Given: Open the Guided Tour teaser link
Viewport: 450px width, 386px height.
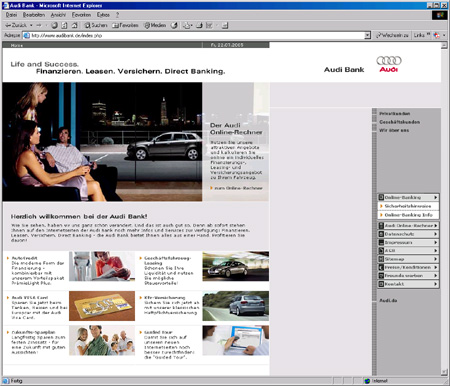Looking at the screenshot, I should point(158,332).
